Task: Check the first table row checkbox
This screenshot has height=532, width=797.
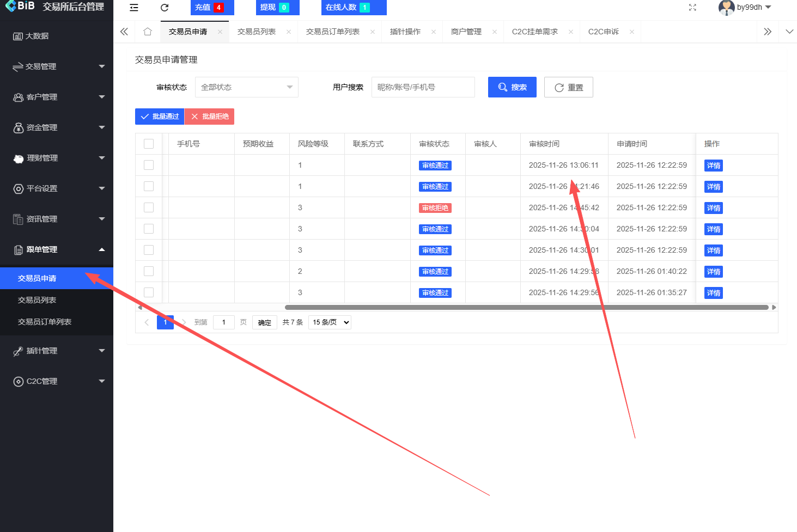Action: click(x=149, y=164)
